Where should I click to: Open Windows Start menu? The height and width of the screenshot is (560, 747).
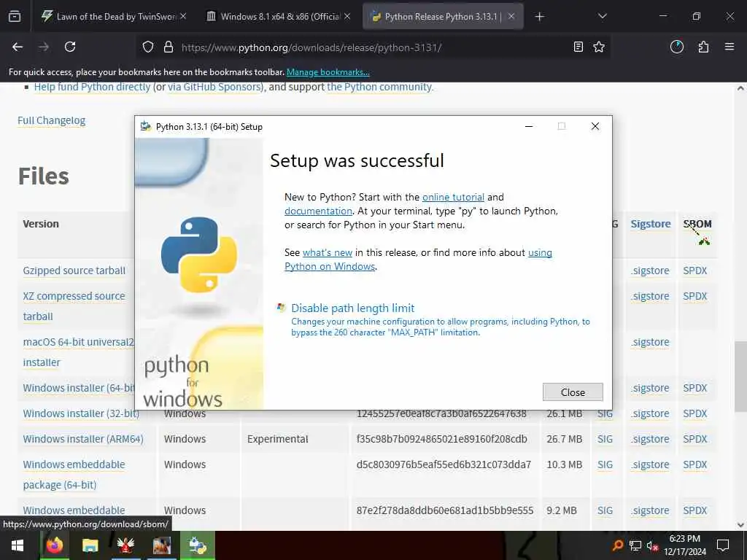pos(18,545)
